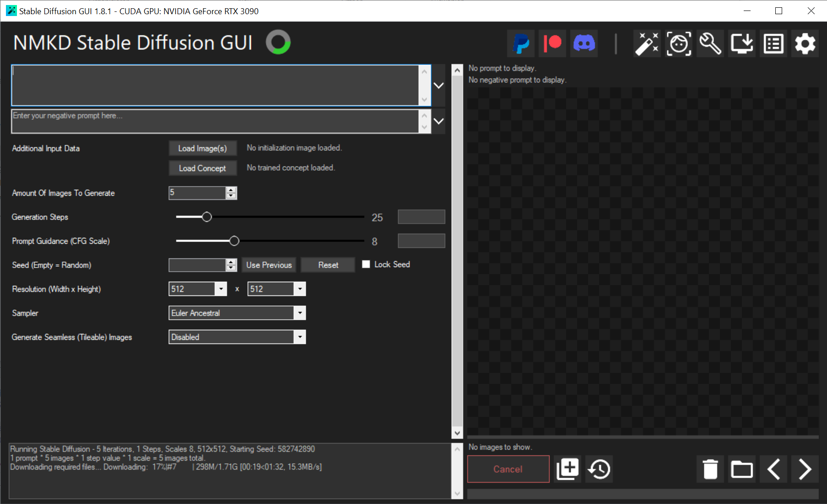Click the seed Reset button
Image resolution: width=827 pixels, height=504 pixels.
tap(328, 265)
